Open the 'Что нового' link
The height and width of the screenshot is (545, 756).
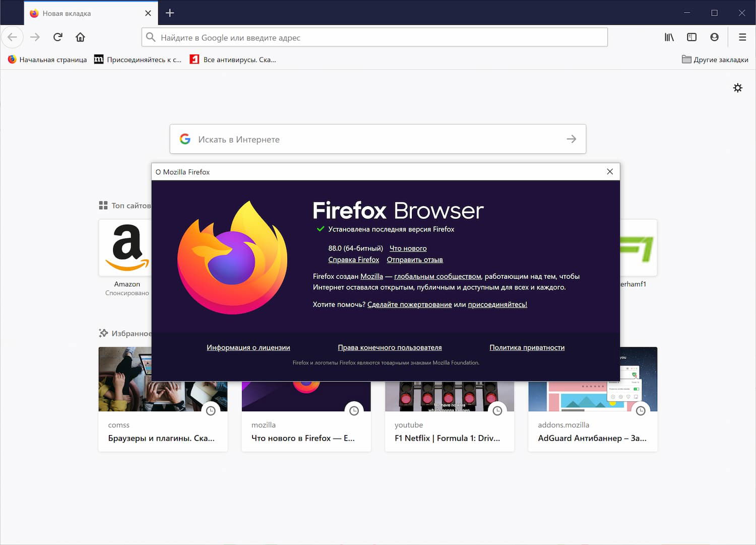click(408, 249)
